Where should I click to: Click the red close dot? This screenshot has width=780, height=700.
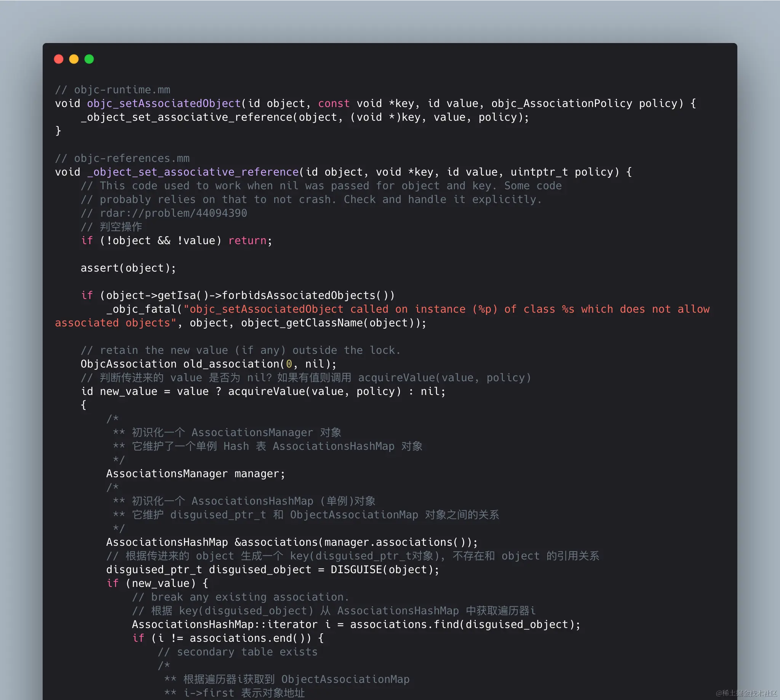(x=58, y=59)
